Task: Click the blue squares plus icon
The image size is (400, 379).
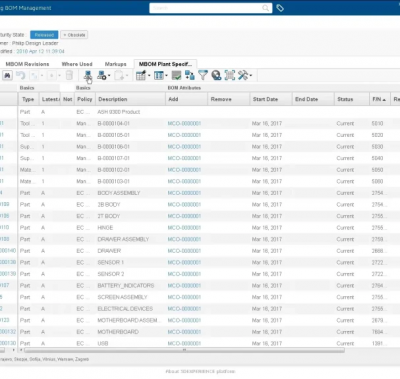Action: click(x=190, y=75)
